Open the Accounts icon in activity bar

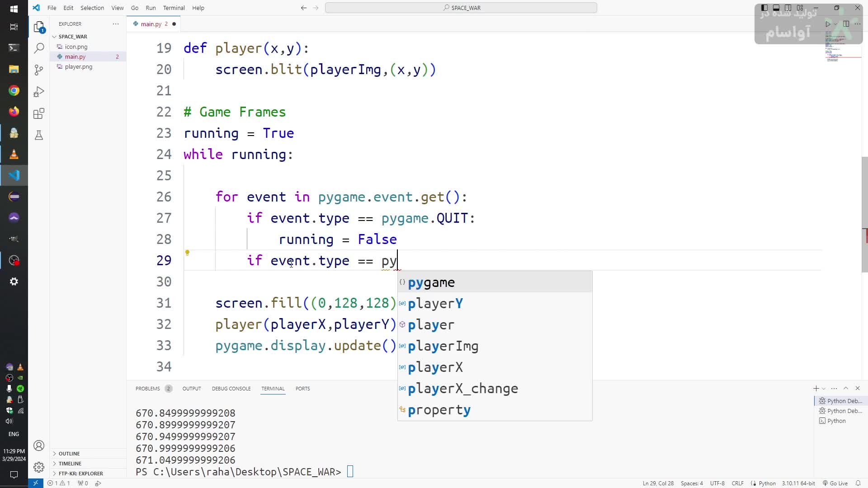tap(39, 446)
